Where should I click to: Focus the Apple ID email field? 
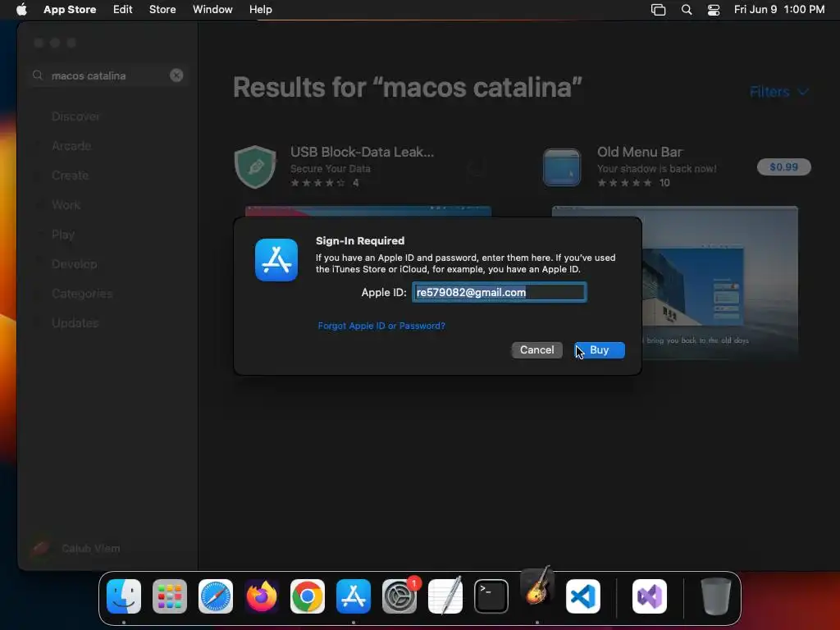500,292
